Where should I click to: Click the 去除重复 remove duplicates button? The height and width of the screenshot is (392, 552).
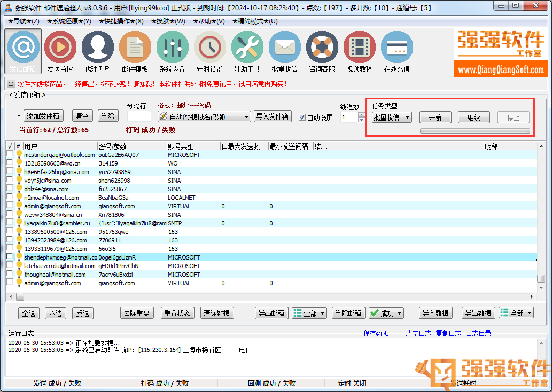point(137,313)
